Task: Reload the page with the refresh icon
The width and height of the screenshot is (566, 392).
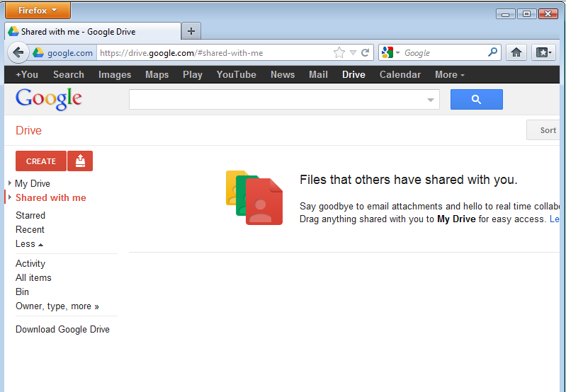Action: click(366, 52)
